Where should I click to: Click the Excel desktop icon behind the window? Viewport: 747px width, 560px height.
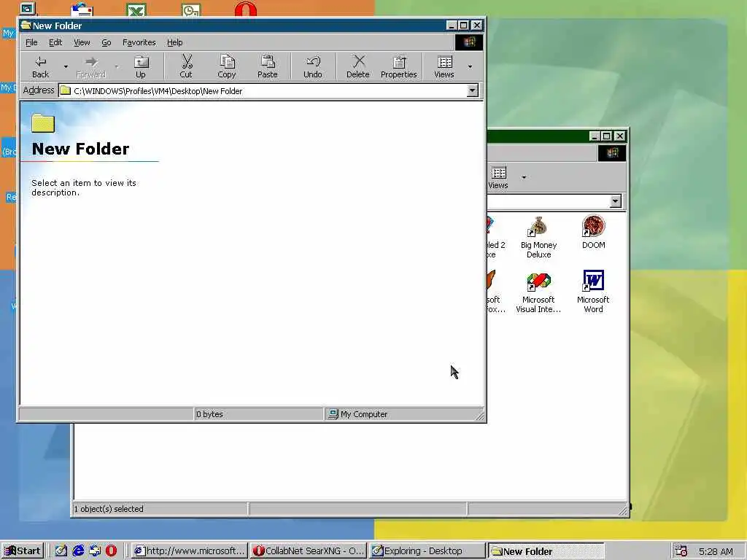pos(136,9)
